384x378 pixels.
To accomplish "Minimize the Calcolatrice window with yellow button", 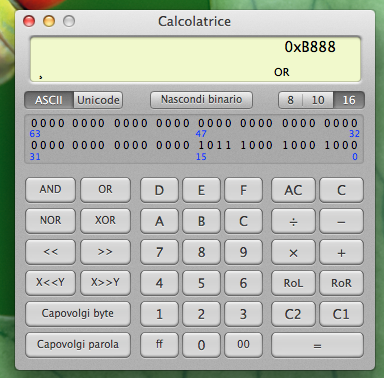I will point(49,21).
